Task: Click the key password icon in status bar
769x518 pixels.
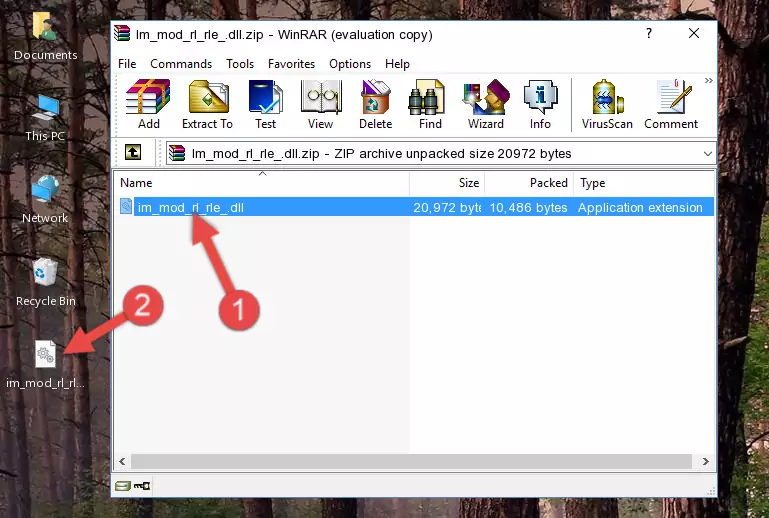Action: (x=142, y=486)
